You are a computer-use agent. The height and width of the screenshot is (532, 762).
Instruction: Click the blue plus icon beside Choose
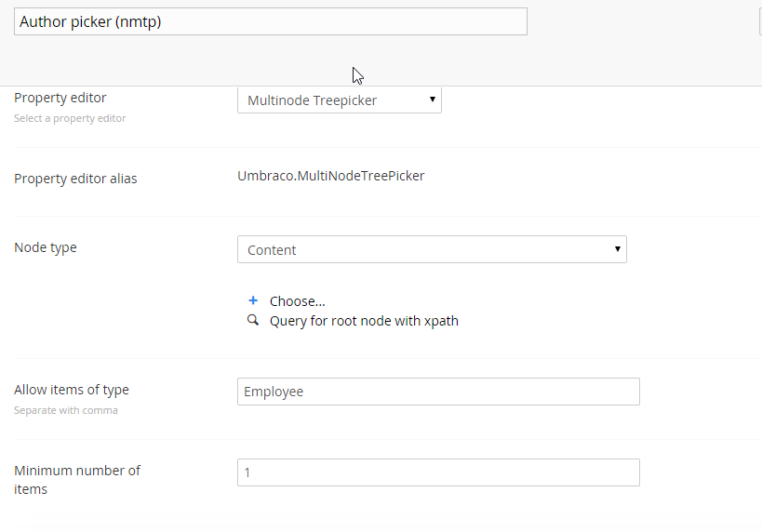pos(253,300)
